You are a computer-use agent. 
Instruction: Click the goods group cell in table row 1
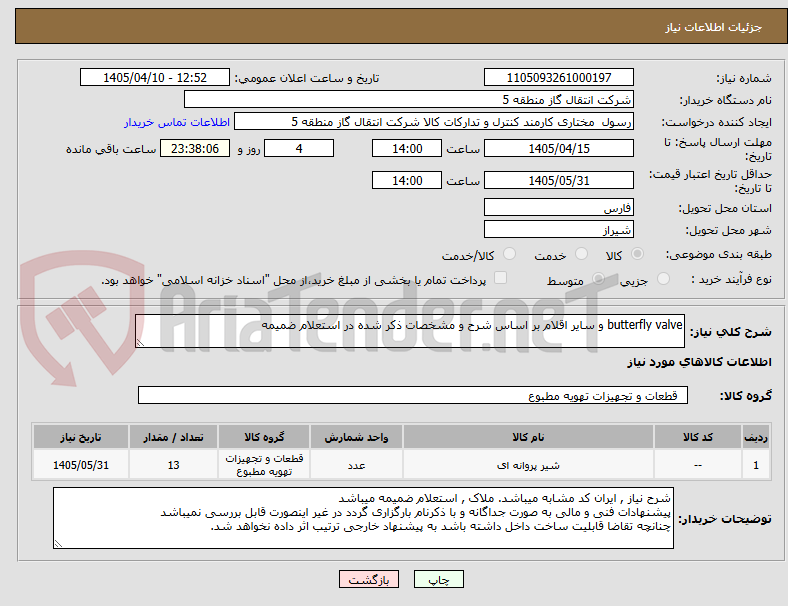[x=264, y=465]
